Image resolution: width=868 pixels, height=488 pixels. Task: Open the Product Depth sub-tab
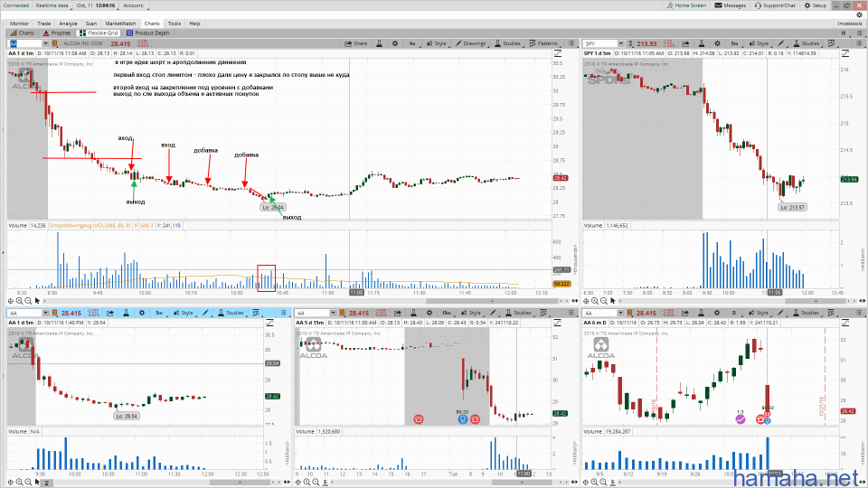point(147,33)
